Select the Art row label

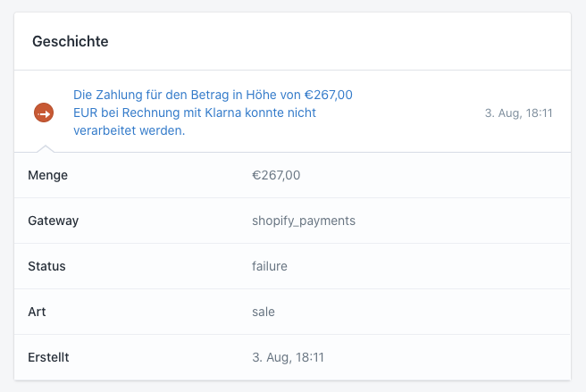(37, 312)
